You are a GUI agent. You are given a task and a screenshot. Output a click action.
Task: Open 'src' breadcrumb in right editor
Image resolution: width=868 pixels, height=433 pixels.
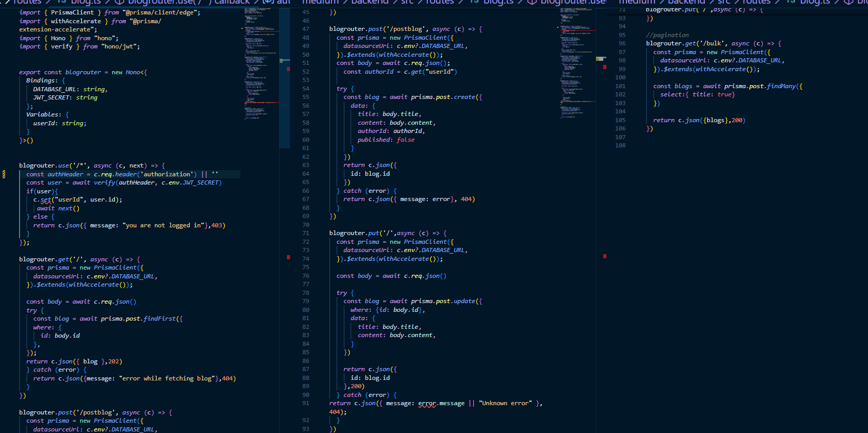(724, 2)
